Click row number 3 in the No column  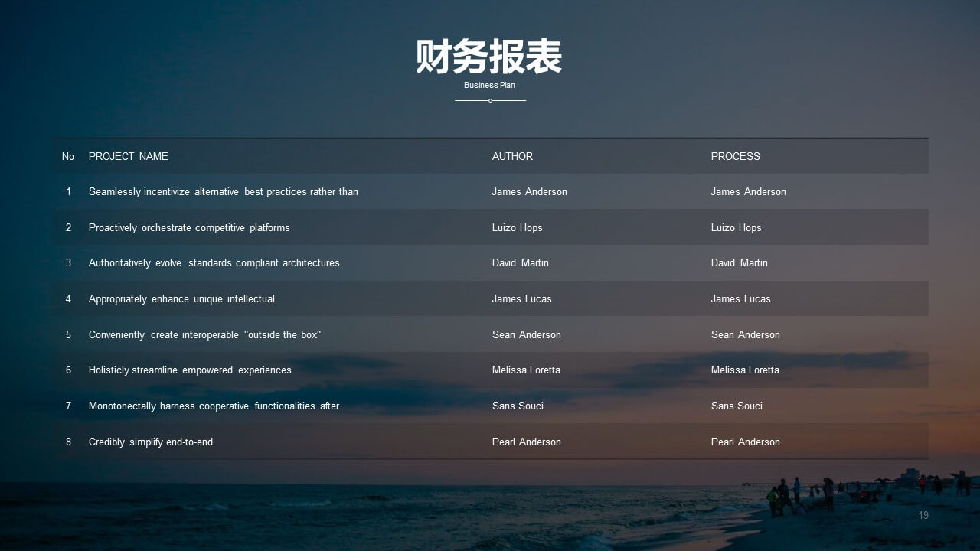pyautogui.click(x=68, y=263)
